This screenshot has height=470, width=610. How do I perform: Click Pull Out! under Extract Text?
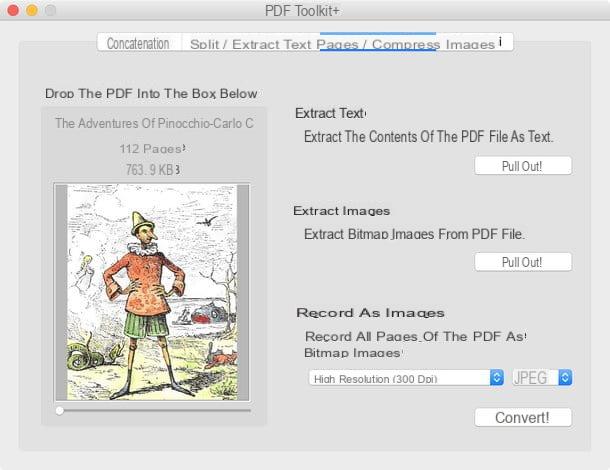click(523, 166)
